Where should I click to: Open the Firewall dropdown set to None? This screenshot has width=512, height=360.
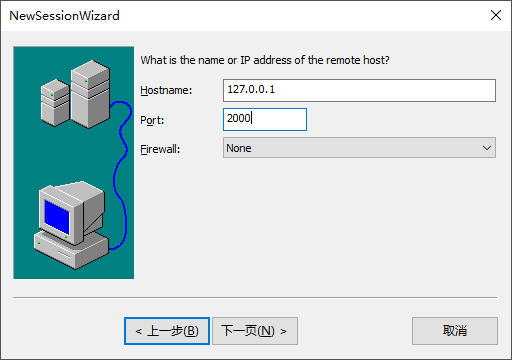359,148
